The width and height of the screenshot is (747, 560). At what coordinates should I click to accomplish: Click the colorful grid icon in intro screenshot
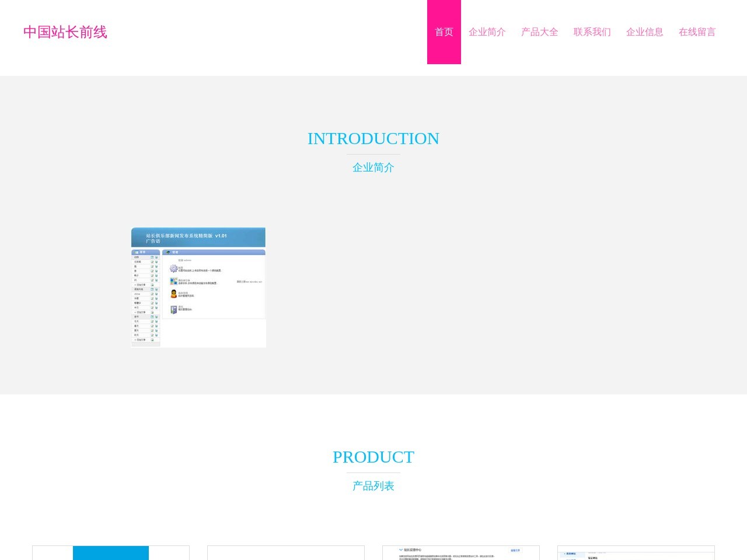pyautogui.click(x=173, y=281)
